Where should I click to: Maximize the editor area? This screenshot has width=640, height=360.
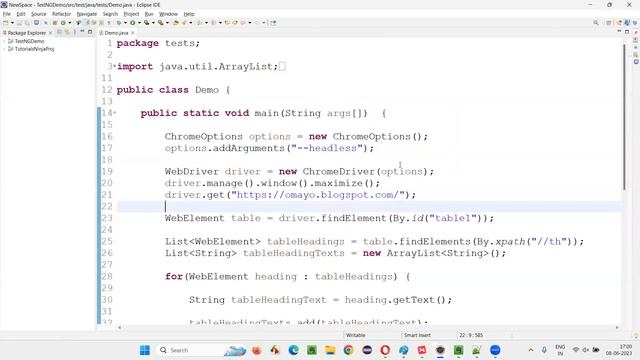pos(627,32)
